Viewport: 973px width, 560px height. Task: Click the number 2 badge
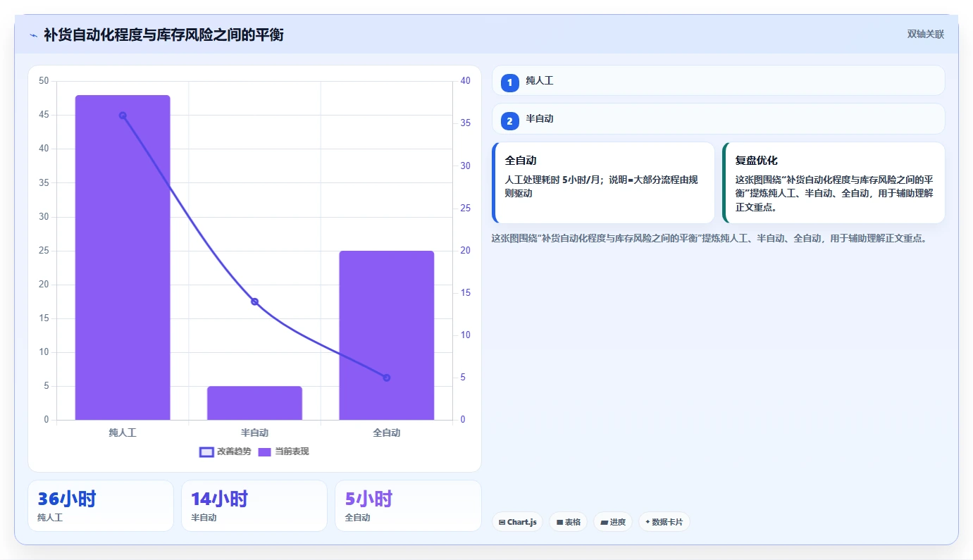click(509, 120)
